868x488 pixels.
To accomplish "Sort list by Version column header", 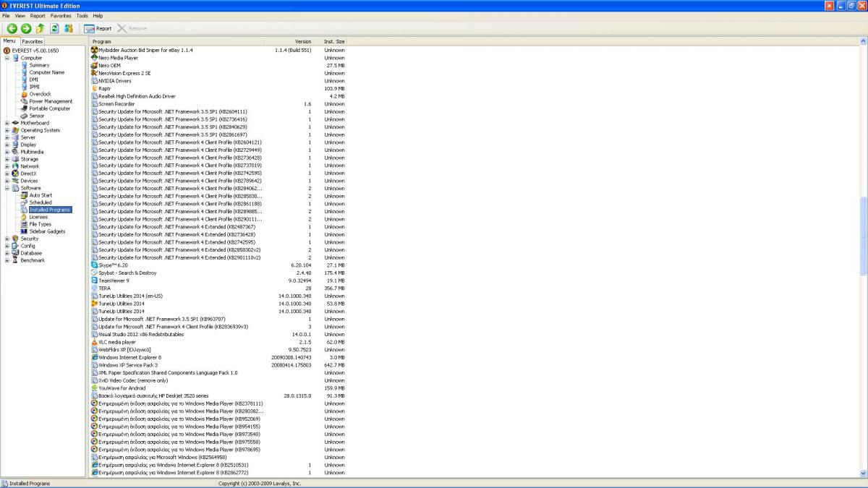I will [289, 41].
